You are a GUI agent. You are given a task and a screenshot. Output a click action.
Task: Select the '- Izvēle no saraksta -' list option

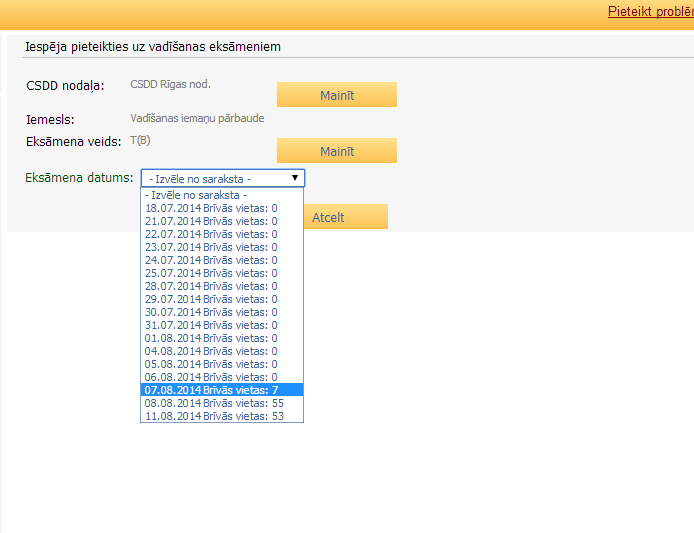[222, 195]
